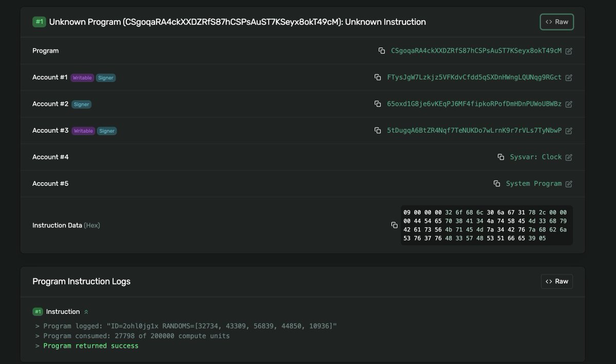
Task: Open edit icon beside Sysvar: Clock
Action: pos(569,157)
